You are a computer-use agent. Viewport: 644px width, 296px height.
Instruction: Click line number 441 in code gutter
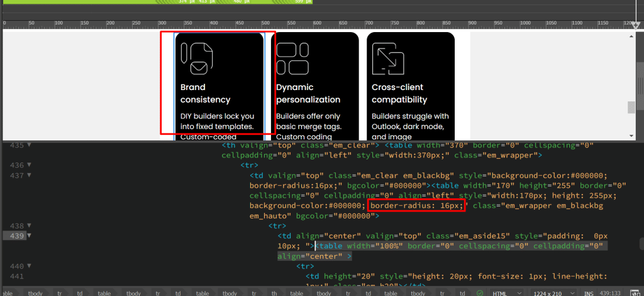(x=17, y=276)
